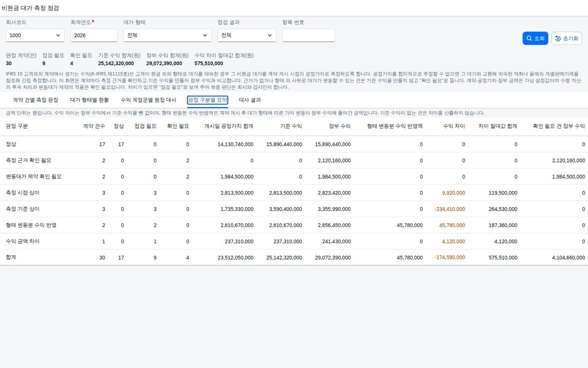
Task: Click the 4,104,660,000 total cell
Action: (x=568, y=258)
